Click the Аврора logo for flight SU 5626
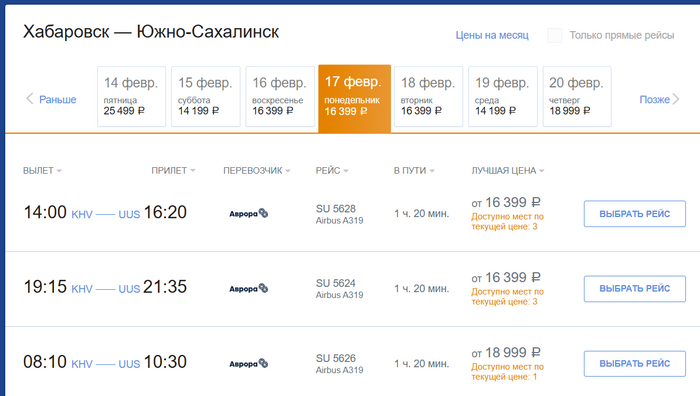Viewport: 700px width, 396px height. pyautogui.click(x=248, y=363)
